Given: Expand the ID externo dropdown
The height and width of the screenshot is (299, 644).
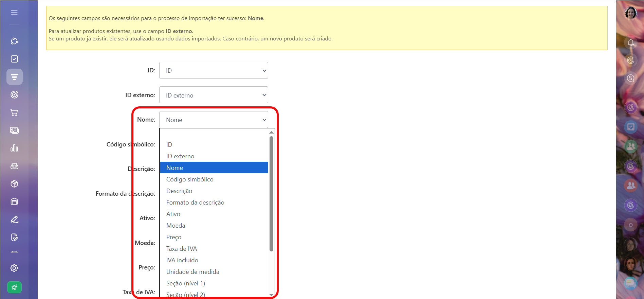Looking at the screenshot, I should [214, 95].
